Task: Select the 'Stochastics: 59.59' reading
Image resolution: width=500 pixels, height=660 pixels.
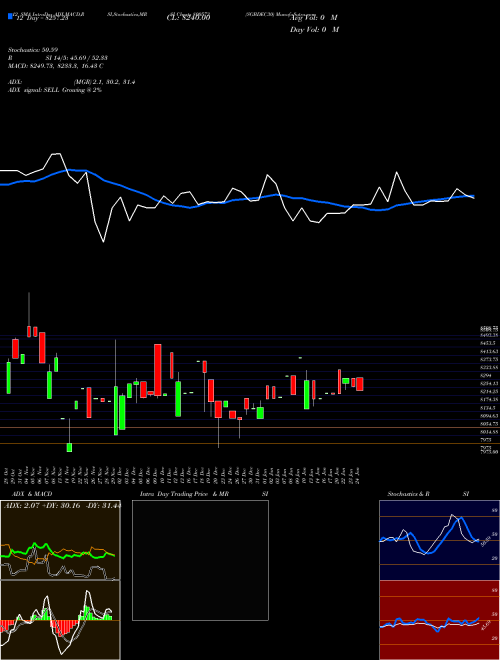Action: point(33,50)
